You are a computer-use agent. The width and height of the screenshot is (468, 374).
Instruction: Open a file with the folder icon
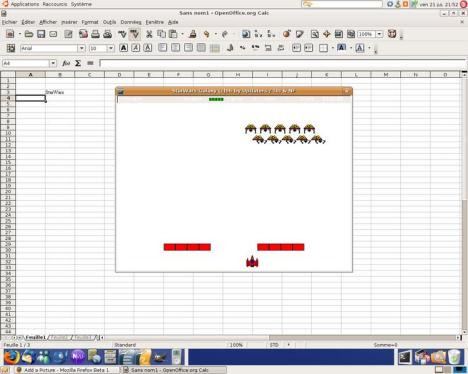29,34
